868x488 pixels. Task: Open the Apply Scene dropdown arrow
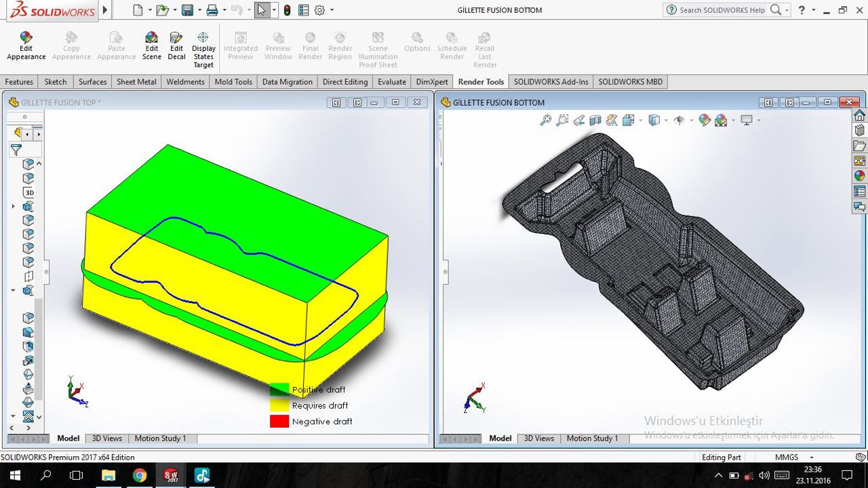pyautogui.click(x=733, y=121)
